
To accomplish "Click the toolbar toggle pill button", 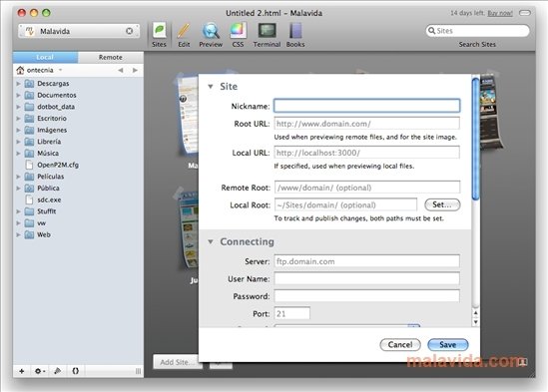I will (x=525, y=13).
